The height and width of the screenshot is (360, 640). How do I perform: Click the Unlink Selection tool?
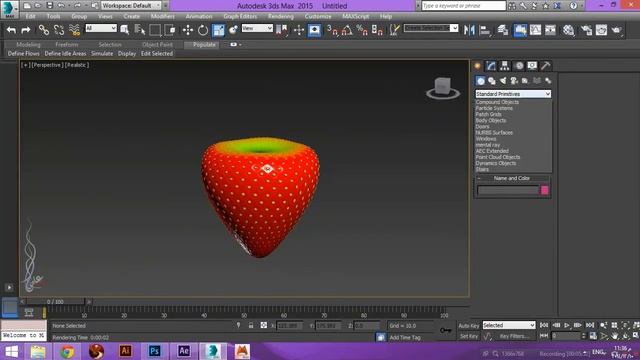click(59, 30)
